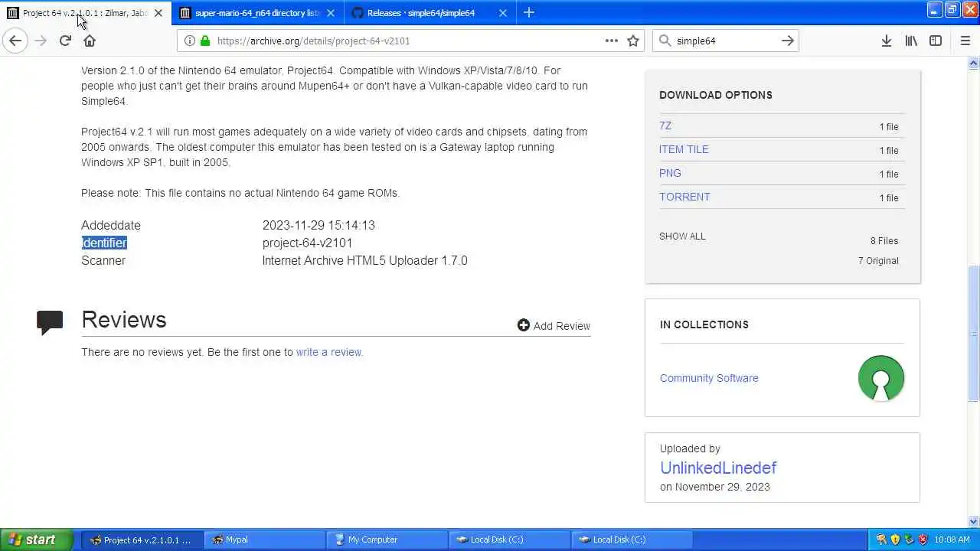Bookmark this page with star icon
Image resolution: width=980 pixels, height=551 pixels.
[633, 41]
